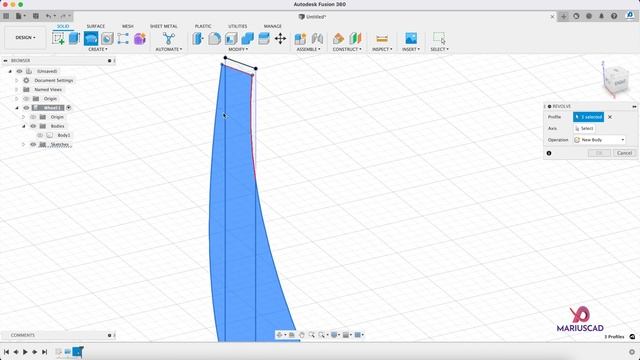The image size is (640, 360).
Task: Select the New Component tool
Action: coord(300,39)
